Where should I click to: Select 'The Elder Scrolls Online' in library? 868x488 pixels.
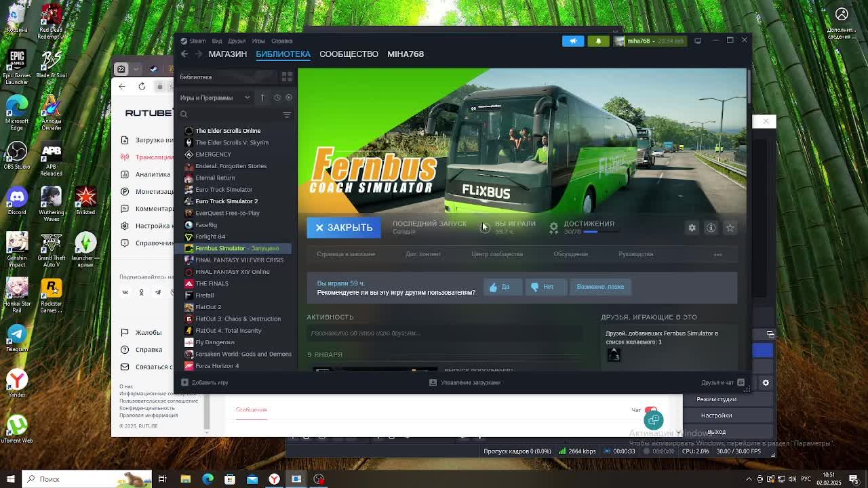(x=228, y=131)
